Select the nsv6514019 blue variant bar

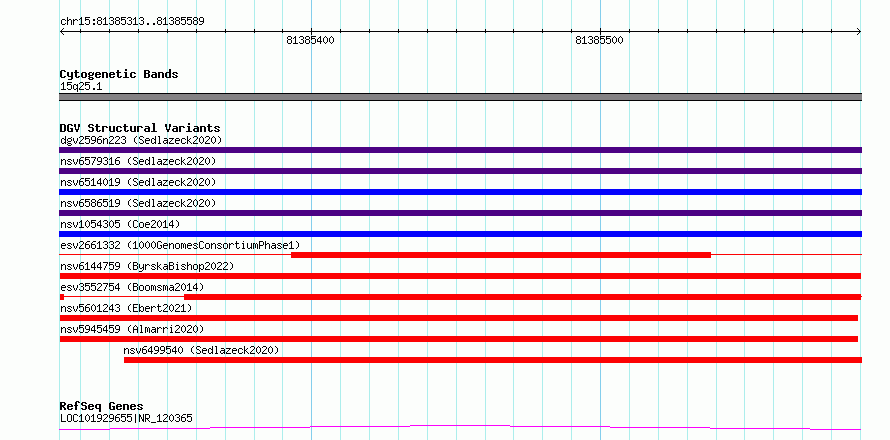460,192
